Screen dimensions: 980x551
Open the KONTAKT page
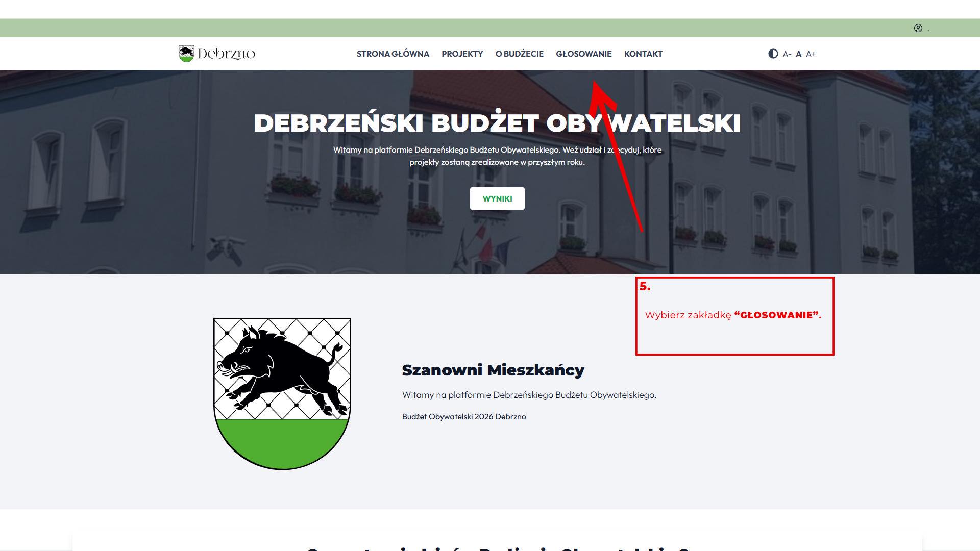pyautogui.click(x=643, y=54)
